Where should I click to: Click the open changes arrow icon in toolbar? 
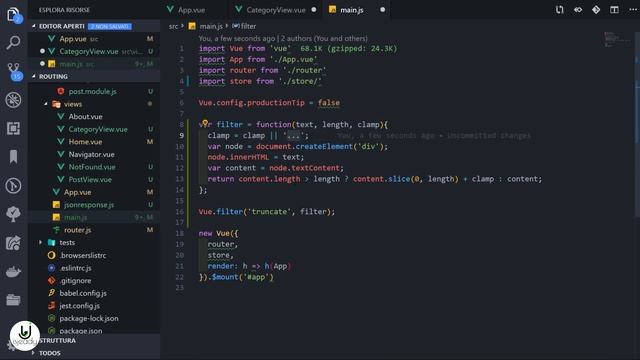point(578,9)
